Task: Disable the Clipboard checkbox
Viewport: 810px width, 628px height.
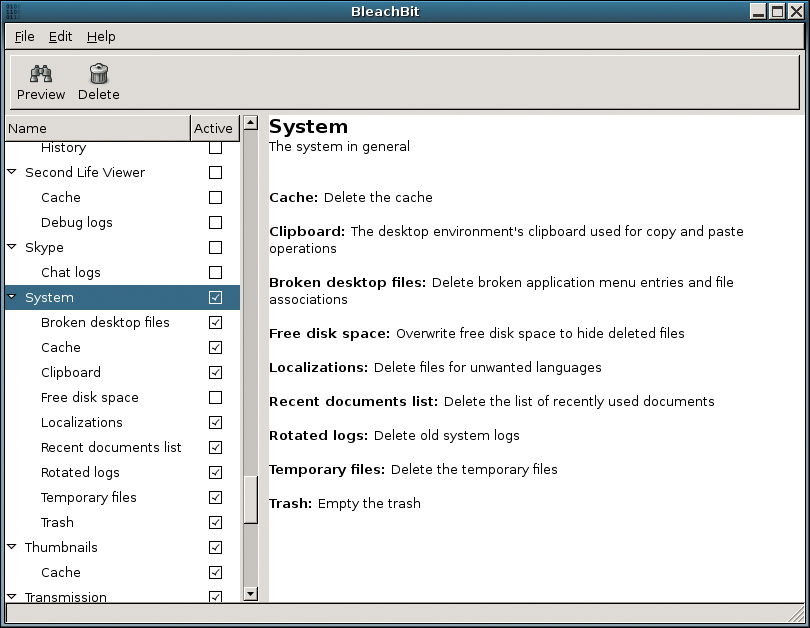Action: pos(215,372)
